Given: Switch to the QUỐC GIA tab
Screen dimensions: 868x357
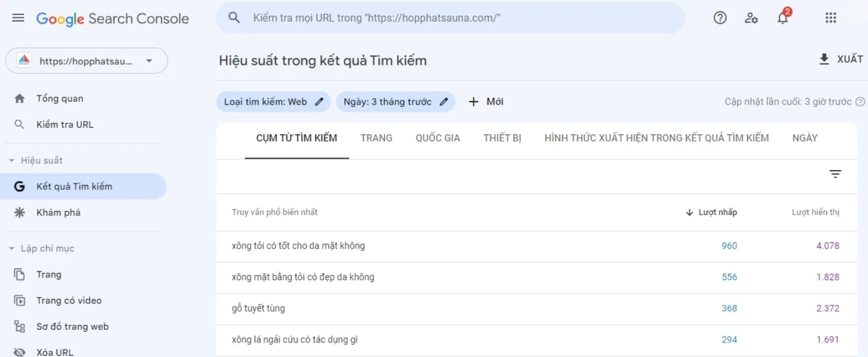Looking at the screenshot, I should tap(437, 138).
